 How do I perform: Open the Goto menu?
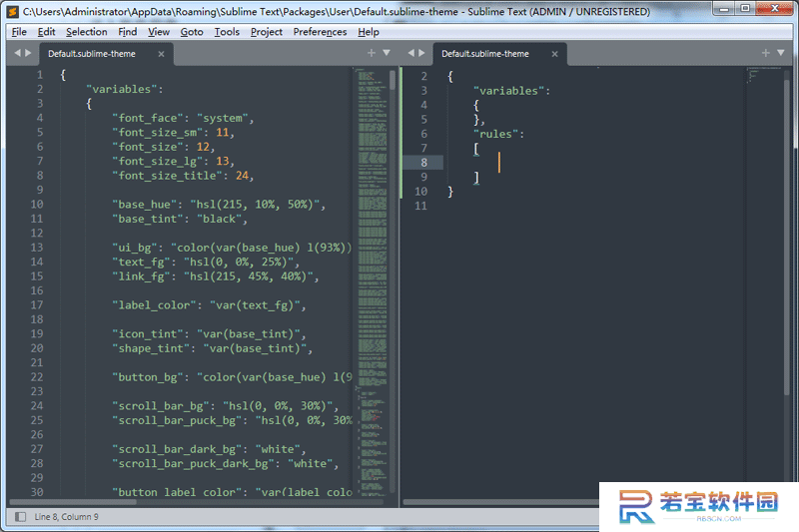[192, 32]
